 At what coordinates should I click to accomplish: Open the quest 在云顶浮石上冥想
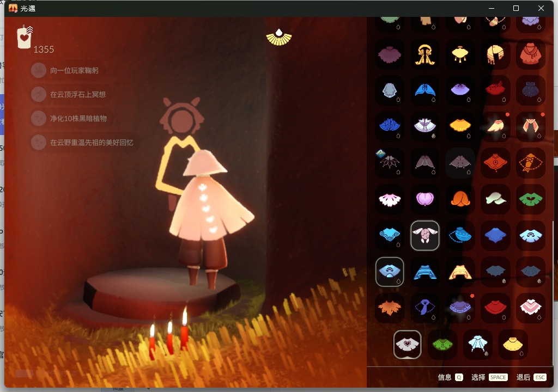[x=69, y=94]
